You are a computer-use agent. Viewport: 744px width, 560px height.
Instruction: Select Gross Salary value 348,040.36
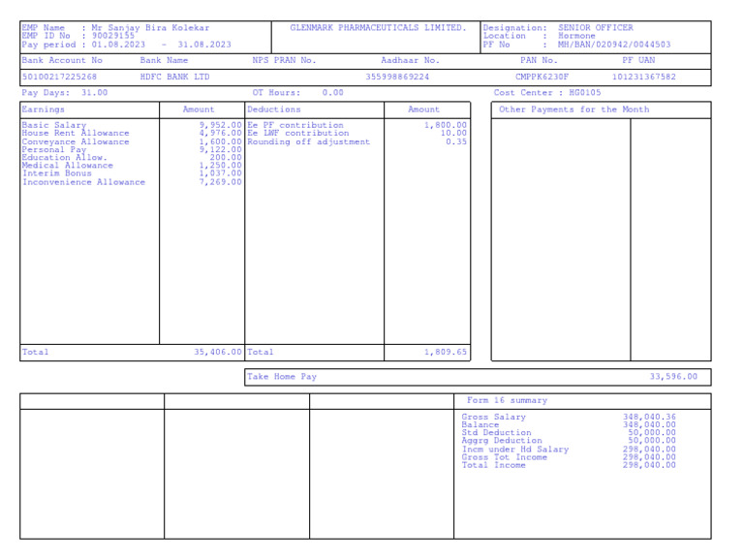tap(650, 418)
